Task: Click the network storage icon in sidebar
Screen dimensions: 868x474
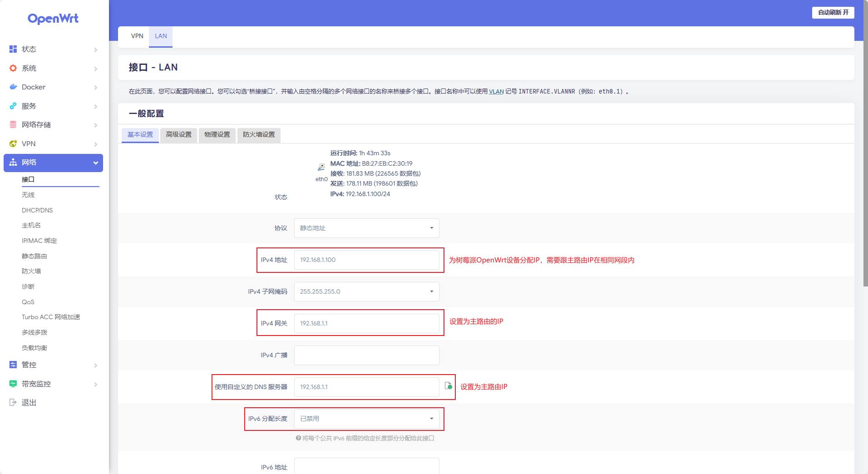Action: point(13,124)
